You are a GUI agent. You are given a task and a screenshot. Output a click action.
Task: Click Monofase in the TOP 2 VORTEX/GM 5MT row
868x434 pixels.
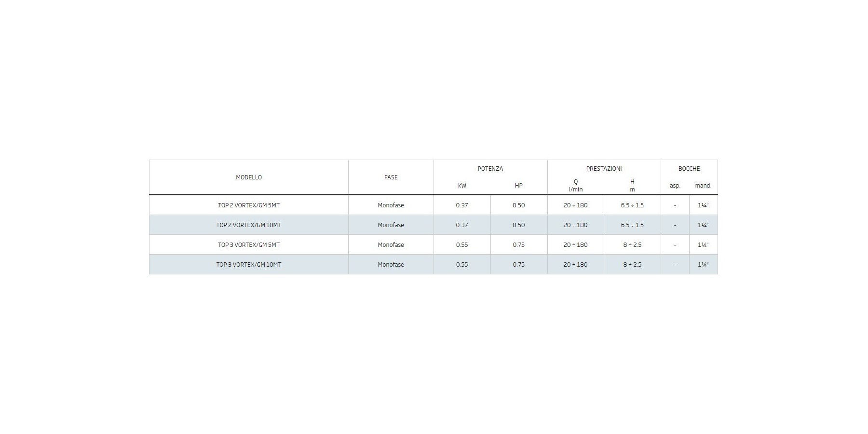[391, 205]
